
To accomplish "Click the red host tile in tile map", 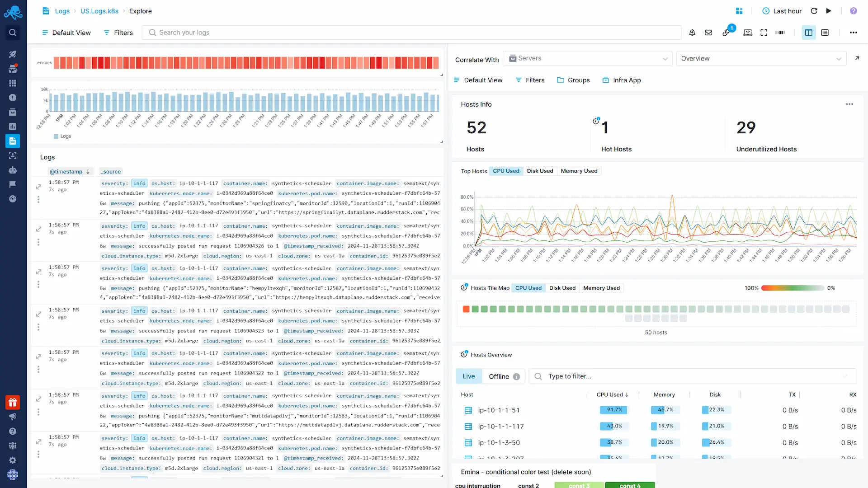I will click(x=466, y=309).
